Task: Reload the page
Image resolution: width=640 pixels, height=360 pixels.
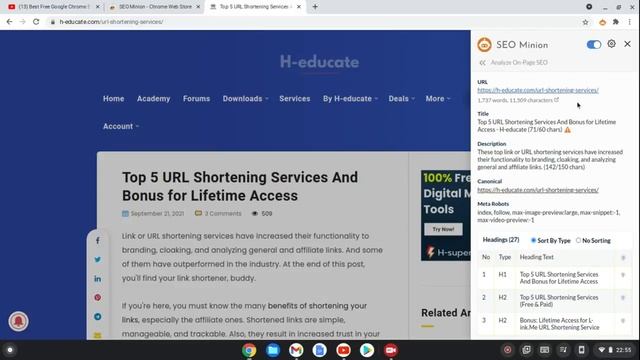Action: tap(36, 22)
